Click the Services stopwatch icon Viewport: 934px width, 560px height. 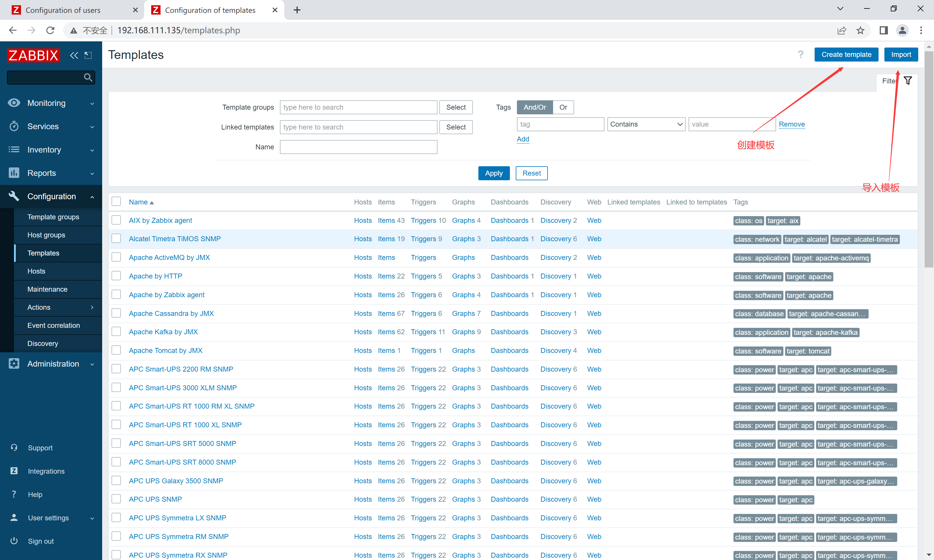pyautogui.click(x=14, y=126)
